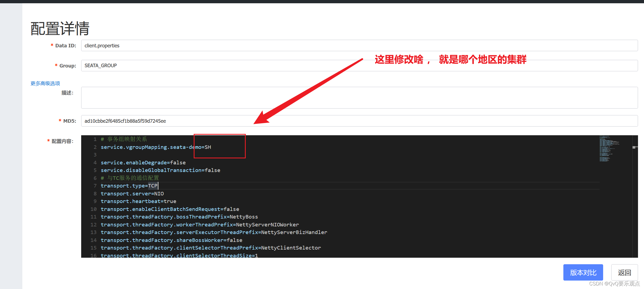Click the 版本对比 button
Screen dimensions: 644x289
(583, 272)
